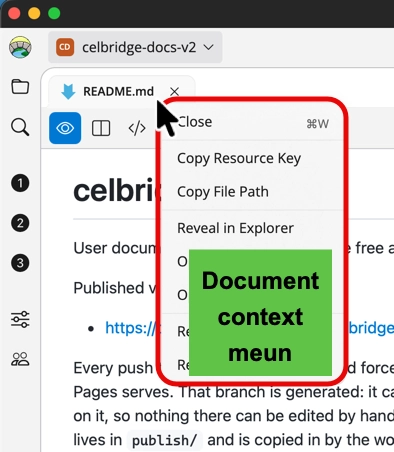The image size is (394, 452).
Task: Close the README.md tab with its X
Action: point(174,91)
